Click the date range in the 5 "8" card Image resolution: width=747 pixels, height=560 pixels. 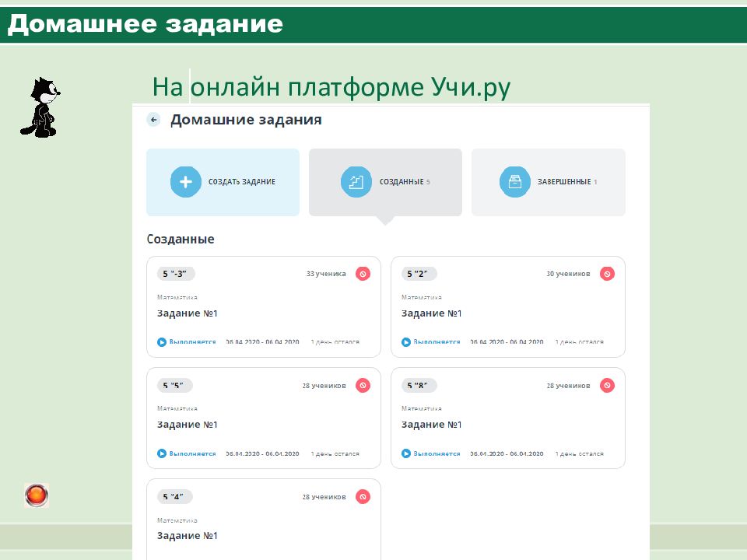click(507, 453)
